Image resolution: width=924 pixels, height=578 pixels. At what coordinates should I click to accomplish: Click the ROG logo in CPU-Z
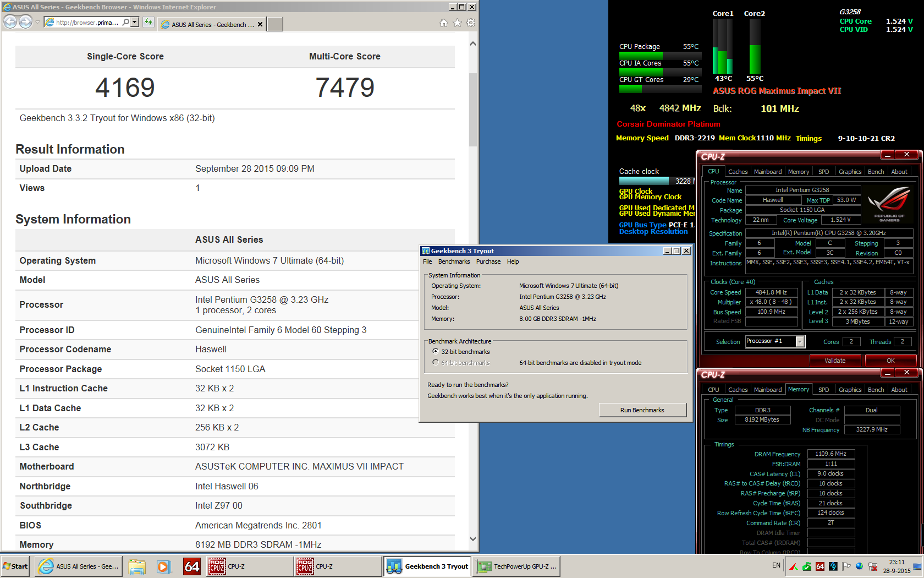(889, 204)
